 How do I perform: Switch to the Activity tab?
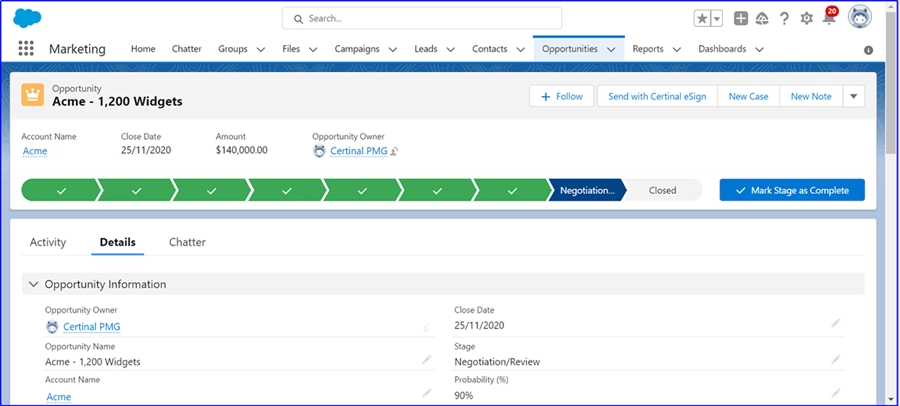point(48,242)
